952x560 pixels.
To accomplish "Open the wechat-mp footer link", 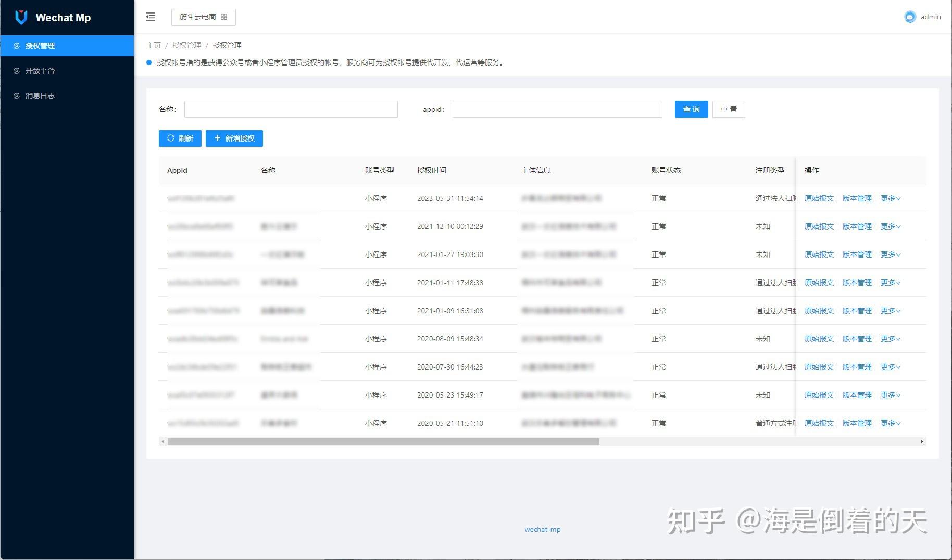I will [x=542, y=529].
